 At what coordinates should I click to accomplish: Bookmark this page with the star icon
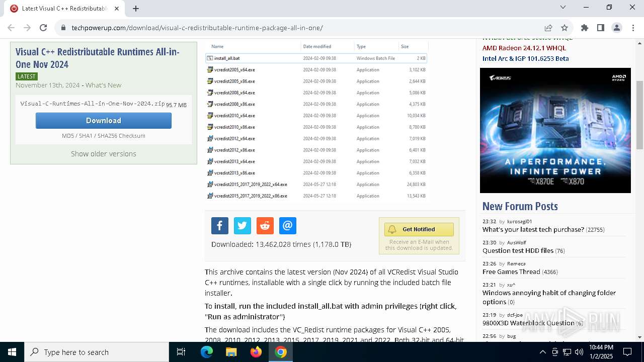click(x=565, y=28)
